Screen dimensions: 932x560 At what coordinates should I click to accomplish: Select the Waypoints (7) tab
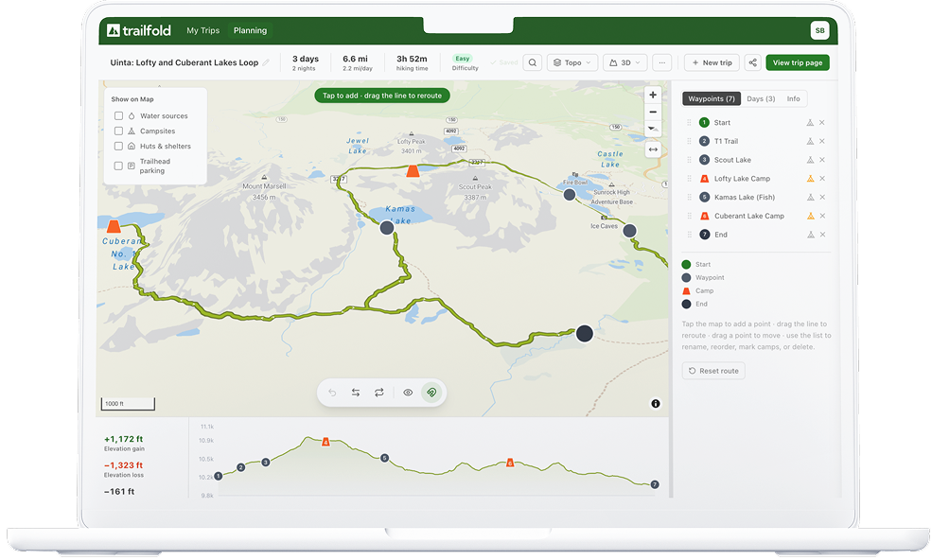711,98
